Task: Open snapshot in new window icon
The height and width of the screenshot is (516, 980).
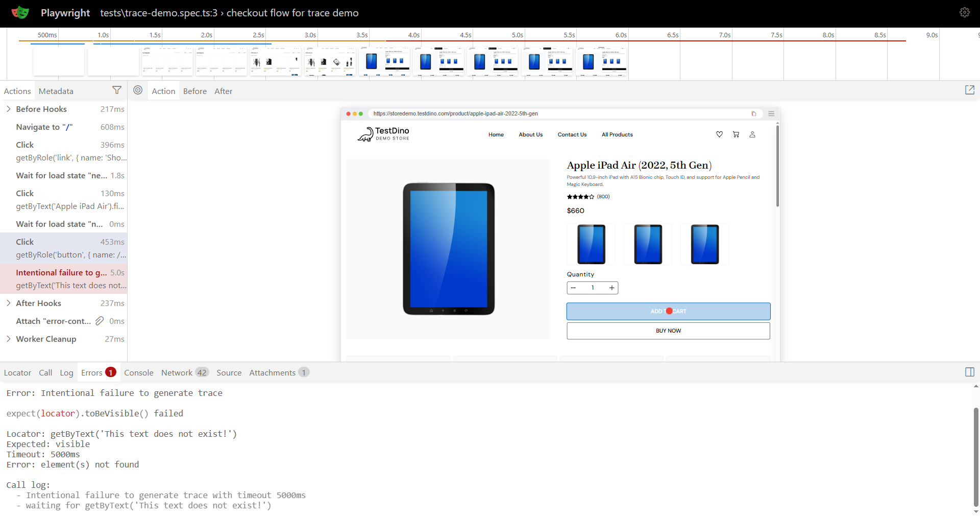Action: click(969, 90)
